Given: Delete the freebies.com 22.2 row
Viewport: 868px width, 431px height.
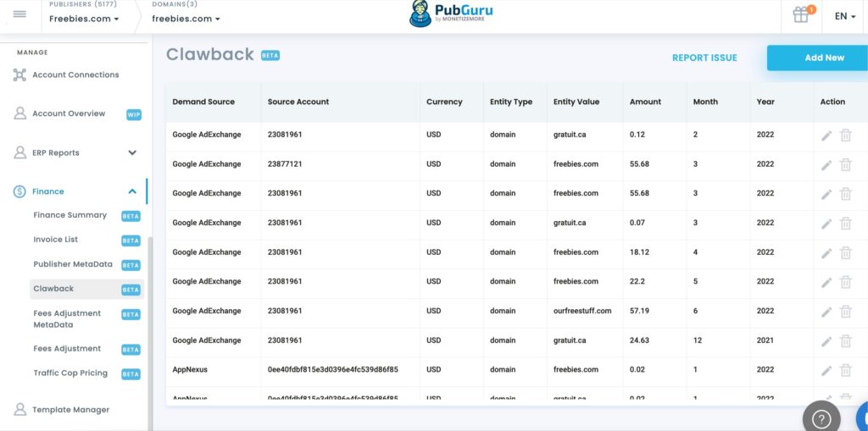Looking at the screenshot, I should pos(845,282).
